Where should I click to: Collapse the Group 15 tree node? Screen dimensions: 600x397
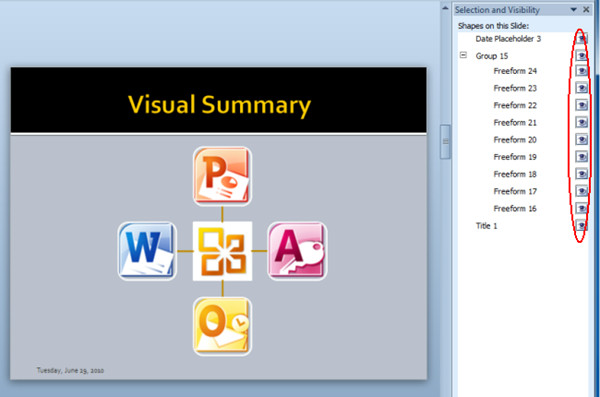click(x=463, y=55)
